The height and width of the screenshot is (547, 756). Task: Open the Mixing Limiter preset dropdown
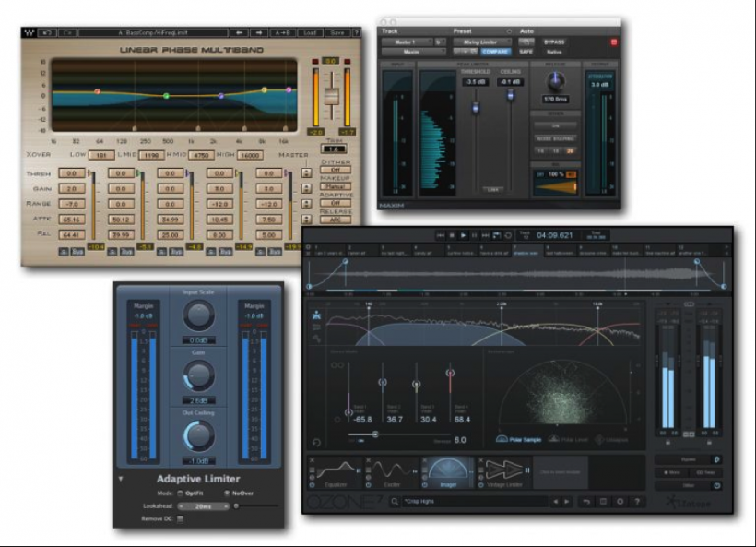click(x=481, y=42)
